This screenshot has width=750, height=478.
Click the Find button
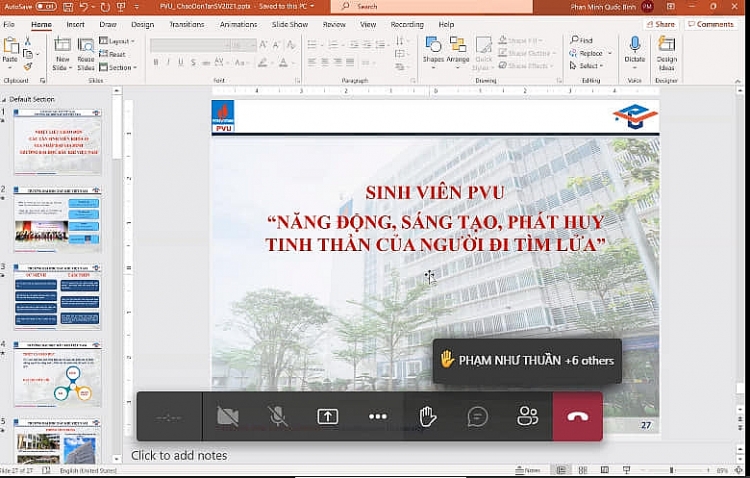coord(582,40)
